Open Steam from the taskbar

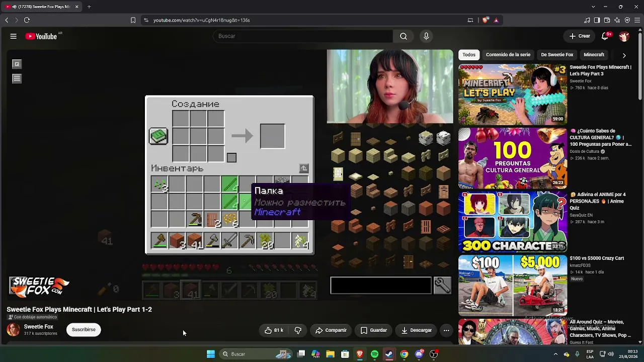pyautogui.click(x=389, y=354)
